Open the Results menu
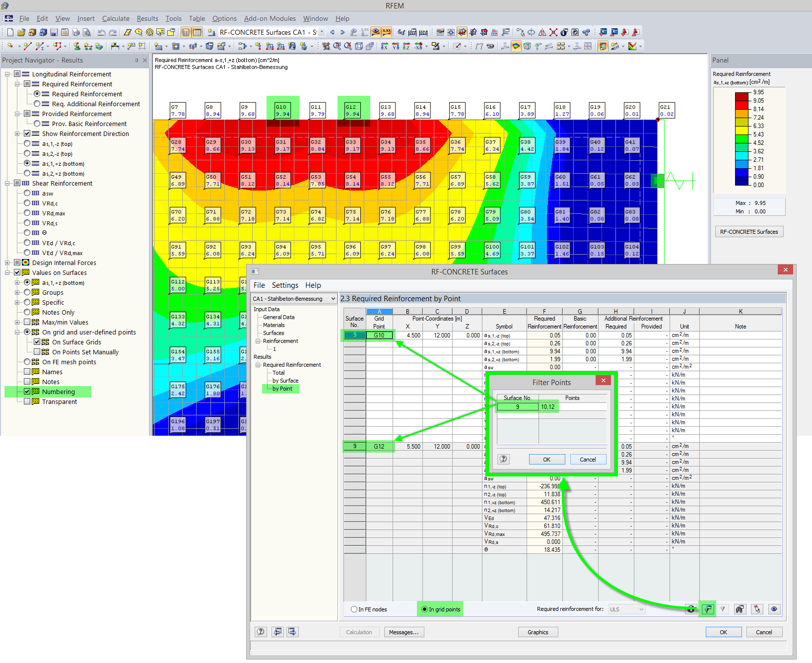The width and height of the screenshot is (812, 663). [x=147, y=18]
